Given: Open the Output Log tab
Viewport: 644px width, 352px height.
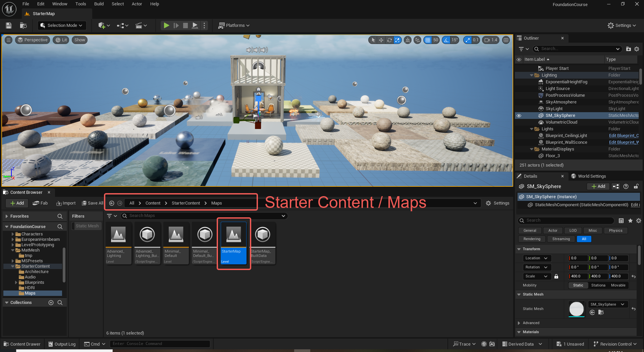Looking at the screenshot, I should coord(62,344).
